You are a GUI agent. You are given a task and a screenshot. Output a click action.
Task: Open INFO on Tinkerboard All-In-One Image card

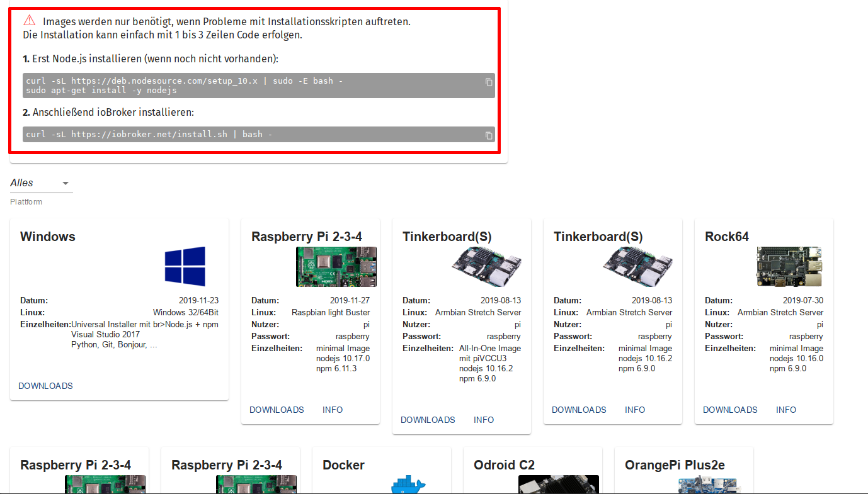tap(484, 420)
